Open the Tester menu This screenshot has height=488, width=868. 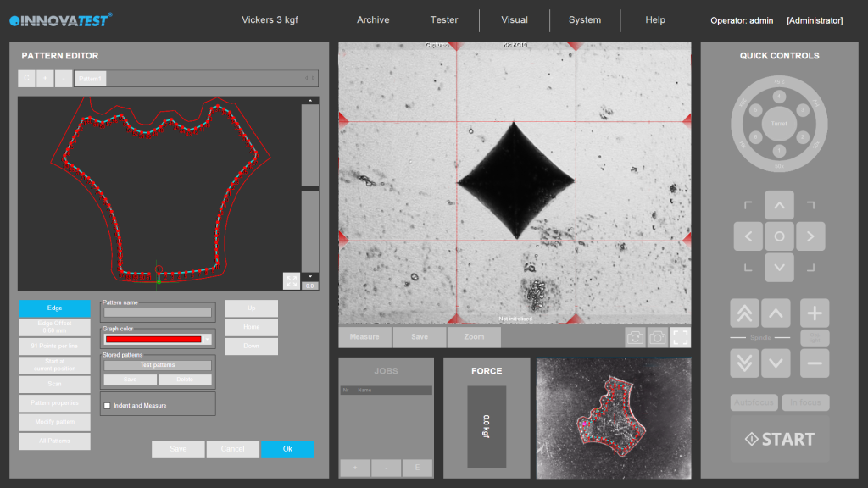tap(444, 20)
